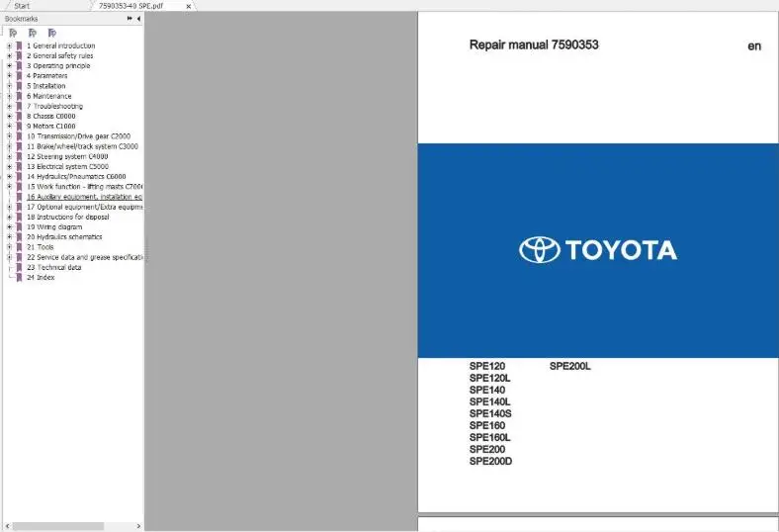This screenshot has width=779, height=532.
Task: Open 12 Steering system C4000 bookmark
Action: point(67,156)
